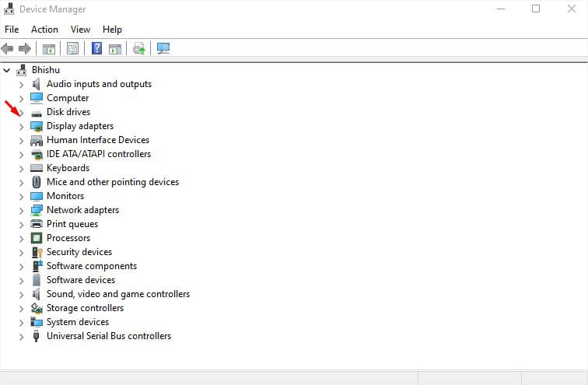Select Print queues label
Viewport: 588px width, 385px height.
(72, 224)
